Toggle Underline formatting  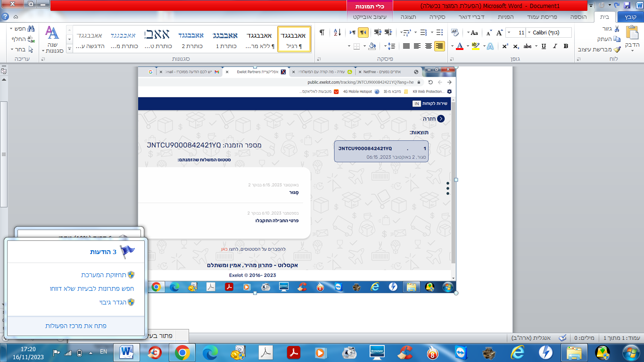pos(544,46)
